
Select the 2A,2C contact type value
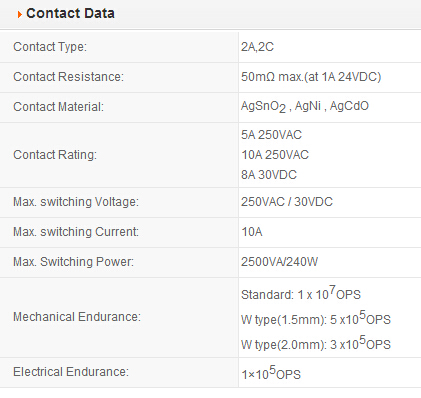pyautogui.click(x=257, y=47)
